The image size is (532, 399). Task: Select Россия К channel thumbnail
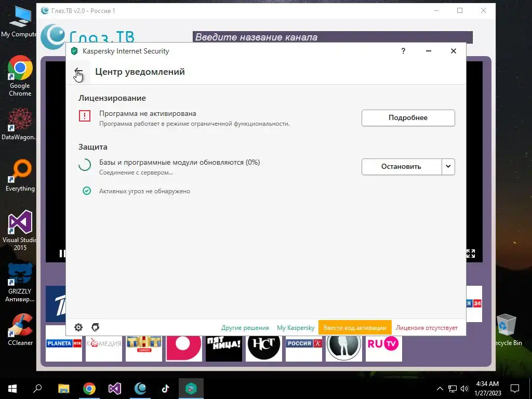click(x=304, y=349)
